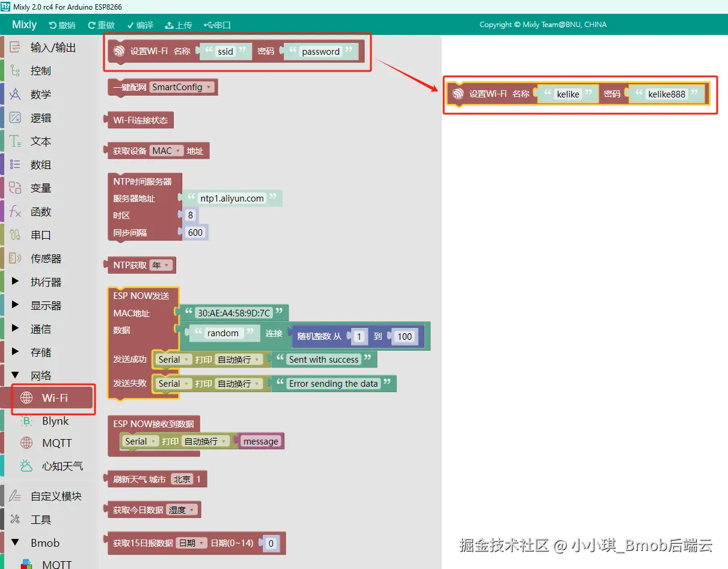Click the password text field
The width and height of the screenshot is (728, 569).
[x=321, y=52]
